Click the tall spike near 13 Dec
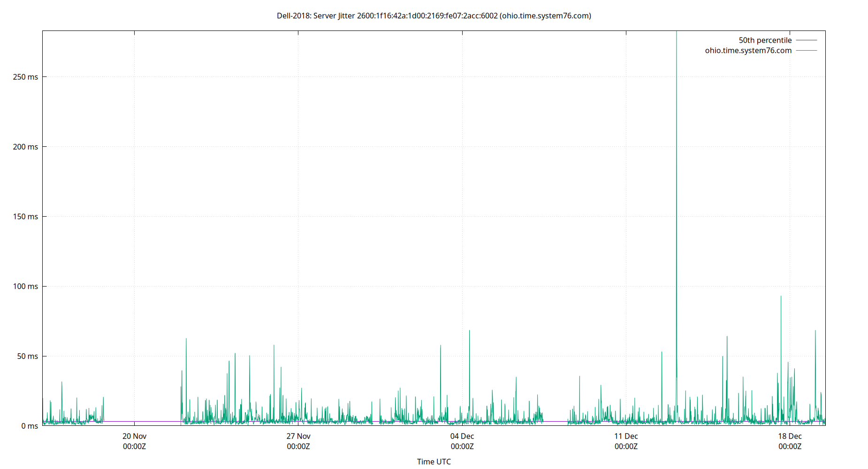868x469 pixels. coord(677,188)
